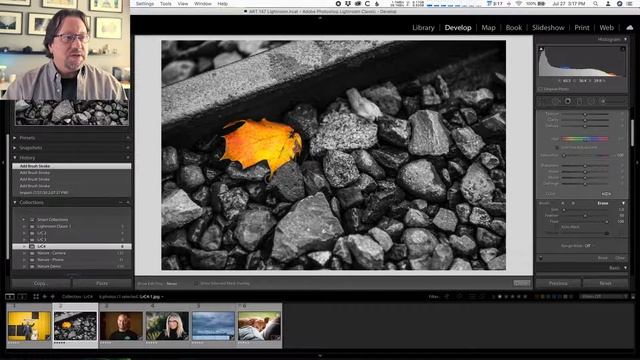Click the Wi-Fi icon in menu bar
The height and width of the screenshot is (360, 640).
click(519, 4)
